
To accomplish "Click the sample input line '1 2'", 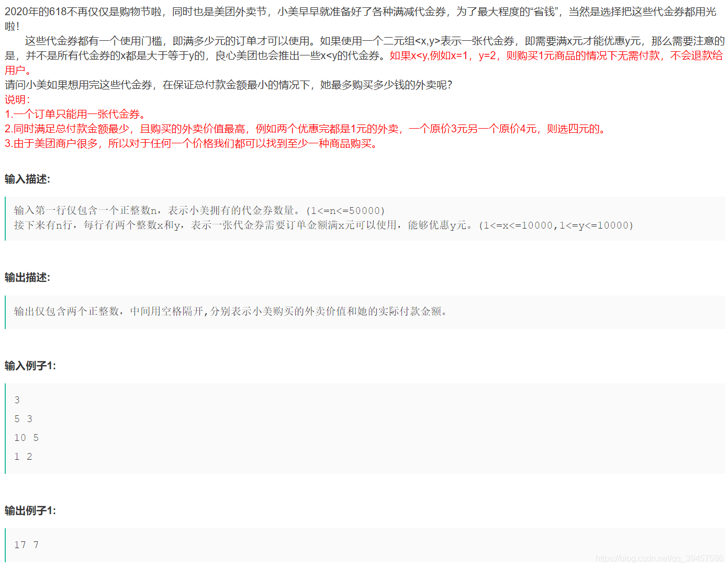I will point(23,457).
